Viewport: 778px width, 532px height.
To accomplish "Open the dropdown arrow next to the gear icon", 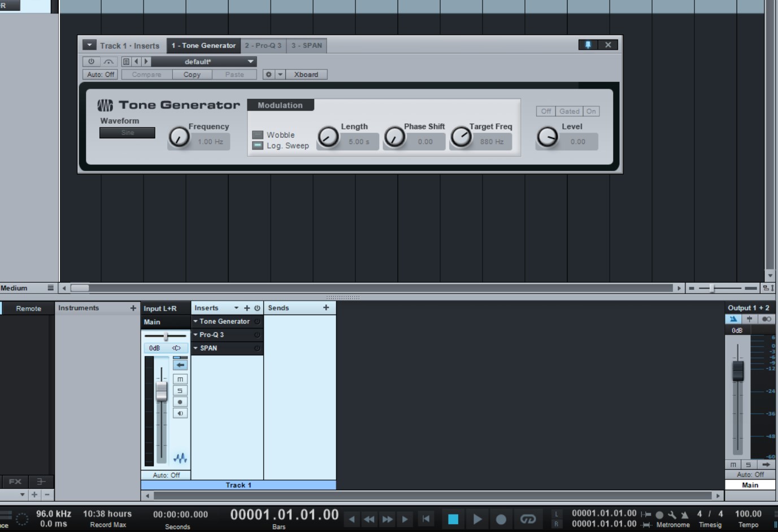I will point(280,75).
